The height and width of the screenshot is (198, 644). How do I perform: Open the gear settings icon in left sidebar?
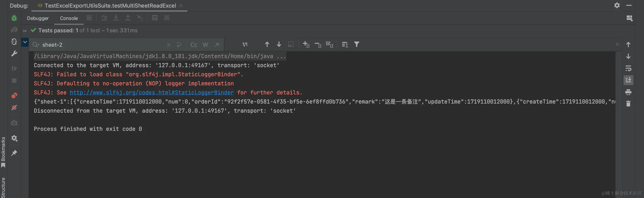(x=14, y=138)
